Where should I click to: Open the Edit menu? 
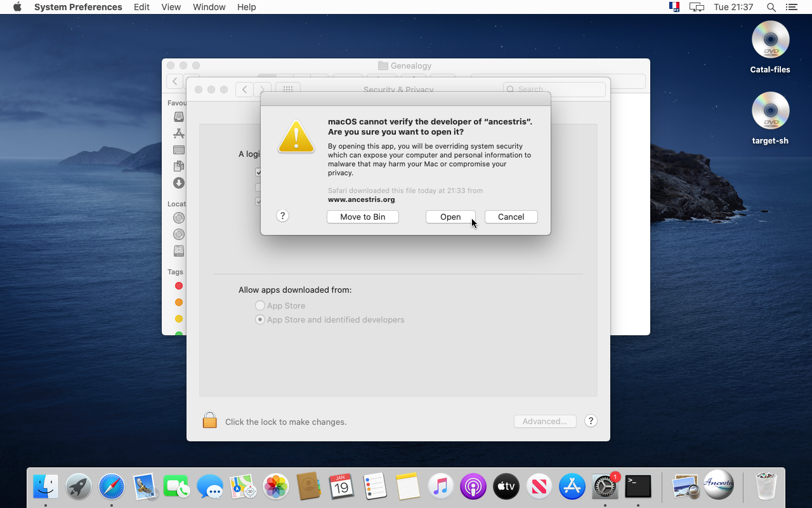coord(141,7)
